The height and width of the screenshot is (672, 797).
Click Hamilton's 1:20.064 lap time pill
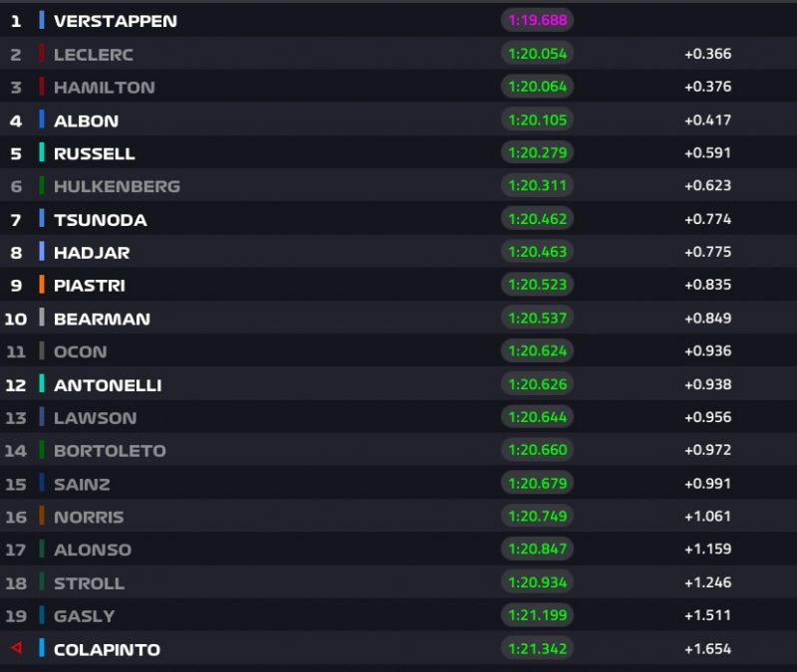(x=537, y=87)
